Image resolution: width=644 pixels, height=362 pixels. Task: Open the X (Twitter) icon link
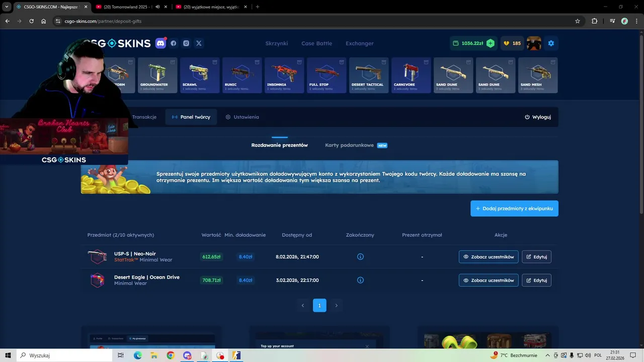199,43
